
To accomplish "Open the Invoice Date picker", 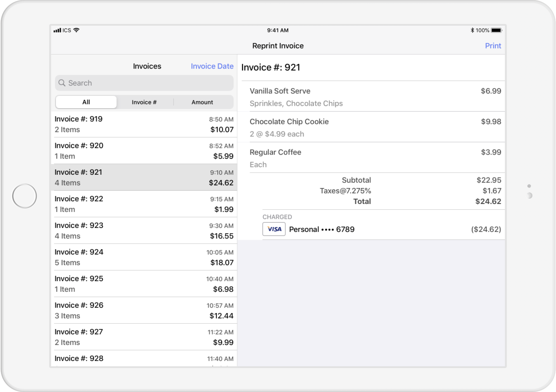I will click(212, 66).
